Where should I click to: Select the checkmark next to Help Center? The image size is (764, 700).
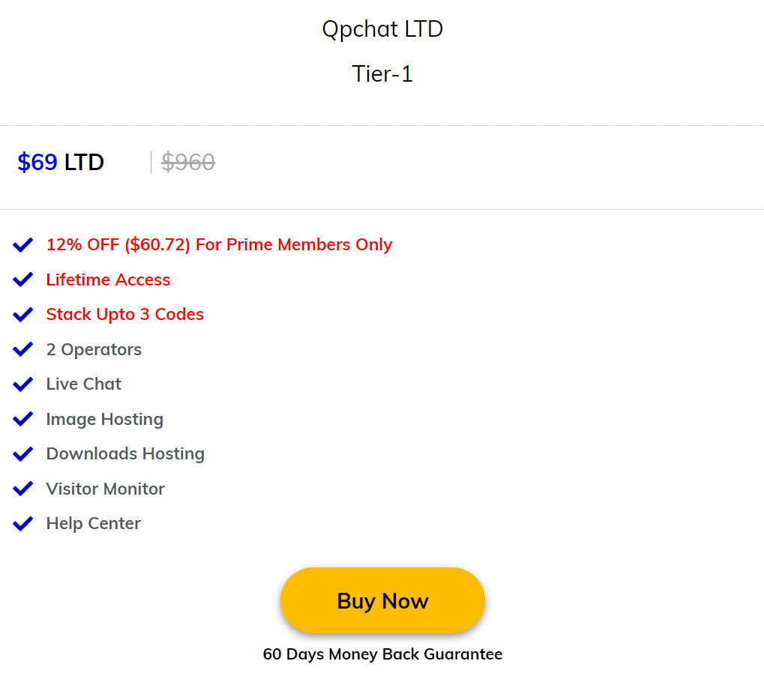(22, 522)
